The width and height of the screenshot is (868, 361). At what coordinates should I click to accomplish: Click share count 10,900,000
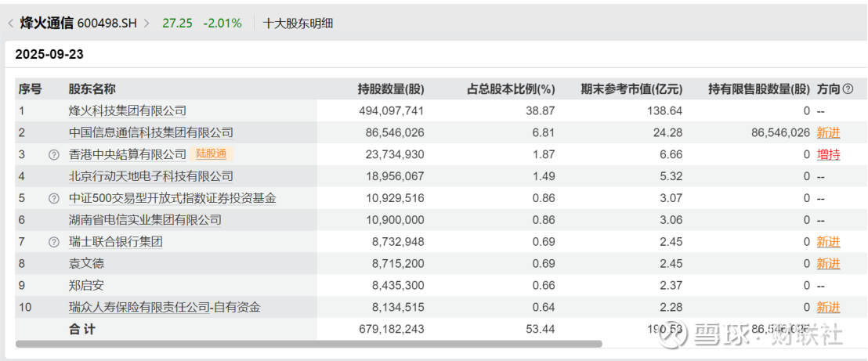tap(395, 220)
